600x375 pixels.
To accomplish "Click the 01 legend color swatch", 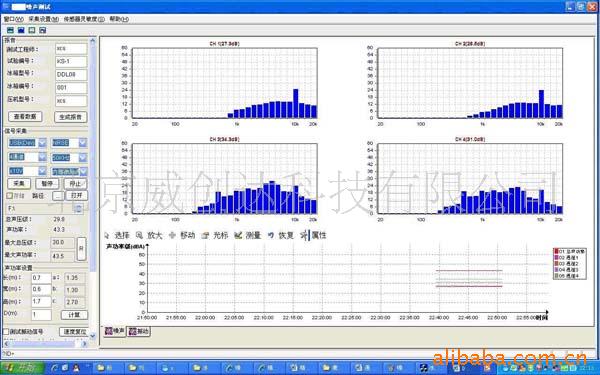I will click(x=556, y=251).
